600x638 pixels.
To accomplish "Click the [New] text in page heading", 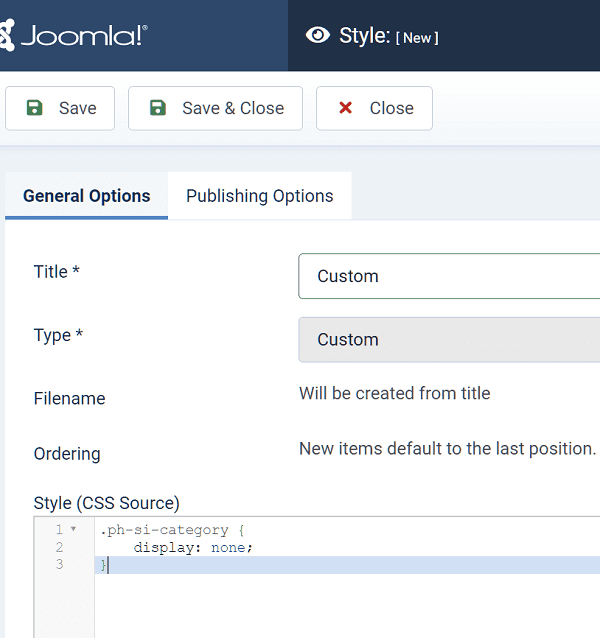I will pos(417,38).
